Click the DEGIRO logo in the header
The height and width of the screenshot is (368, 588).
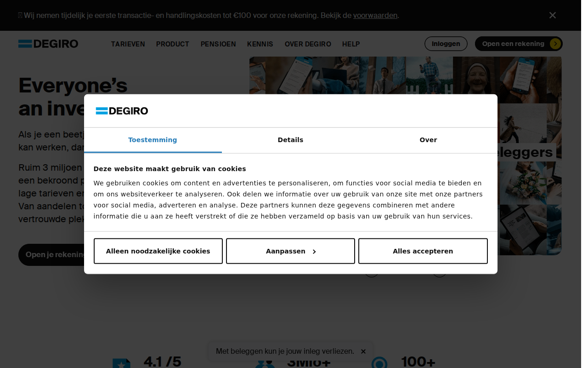48,44
